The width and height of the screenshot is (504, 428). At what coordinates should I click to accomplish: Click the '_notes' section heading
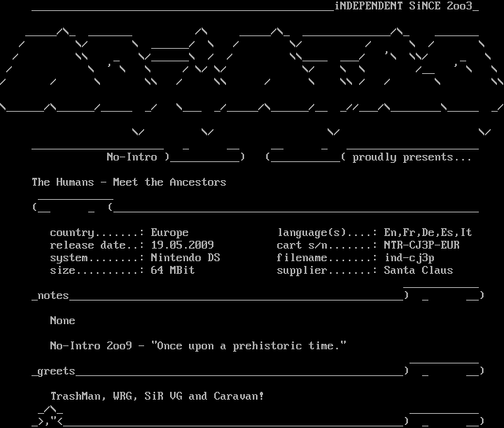click(50, 295)
